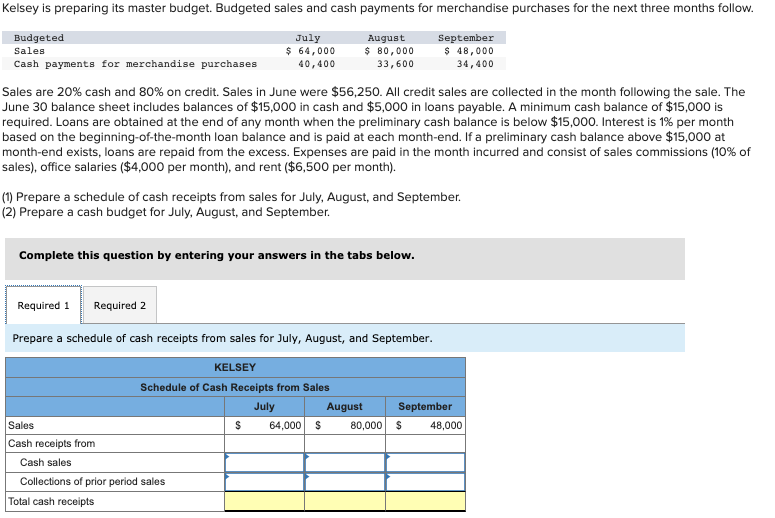Click the September Total cash receipts cell
The width and height of the screenshot is (775, 518).
(x=426, y=501)
